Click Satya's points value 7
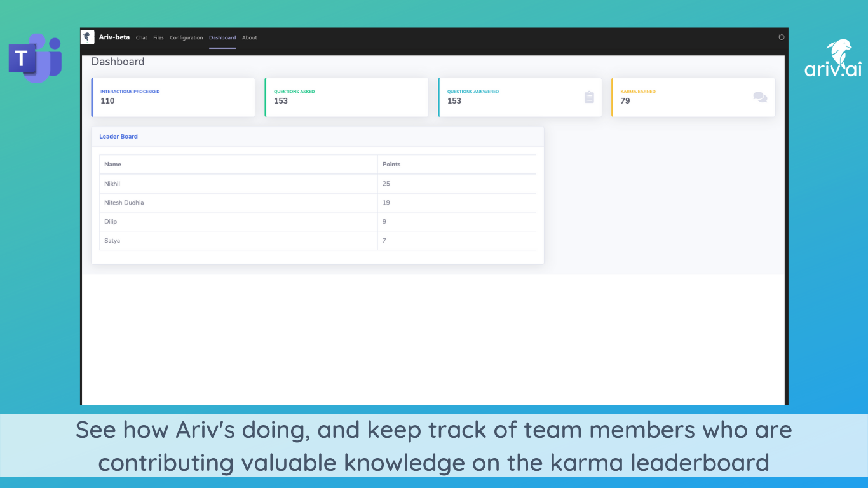 (x=384, y=241)
